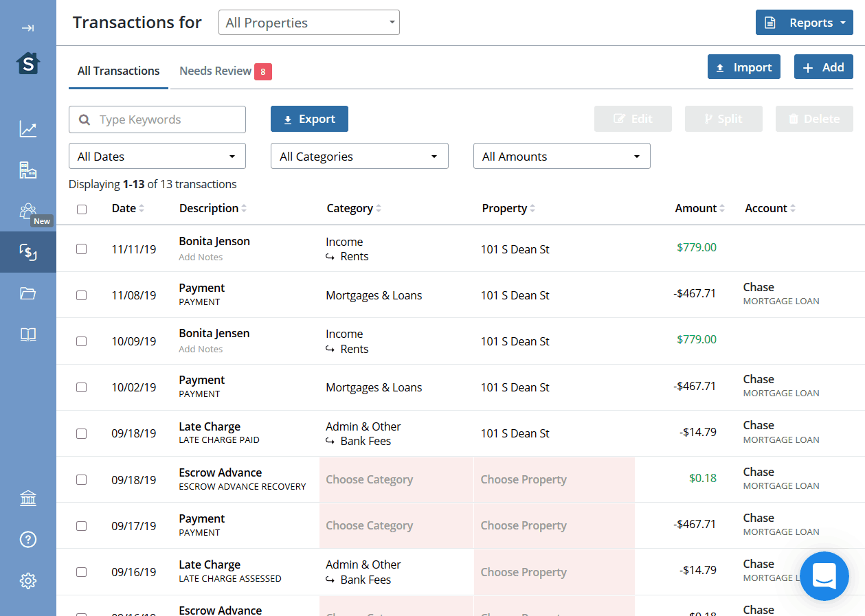Image resolution: width=865 pixels, height=616 pixels.
Task: Select the All Transactions tab
Action: [118, 71]
